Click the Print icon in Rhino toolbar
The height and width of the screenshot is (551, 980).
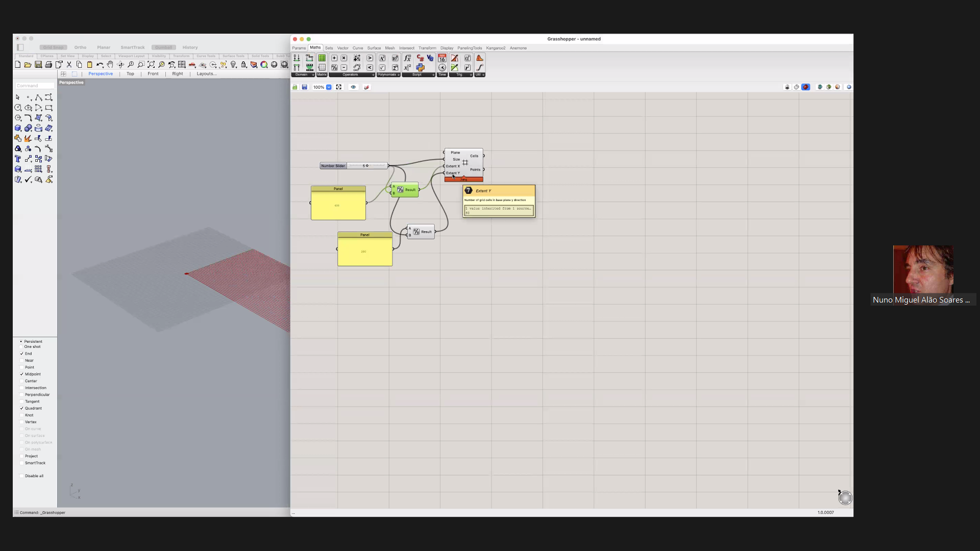coord(48,65)
